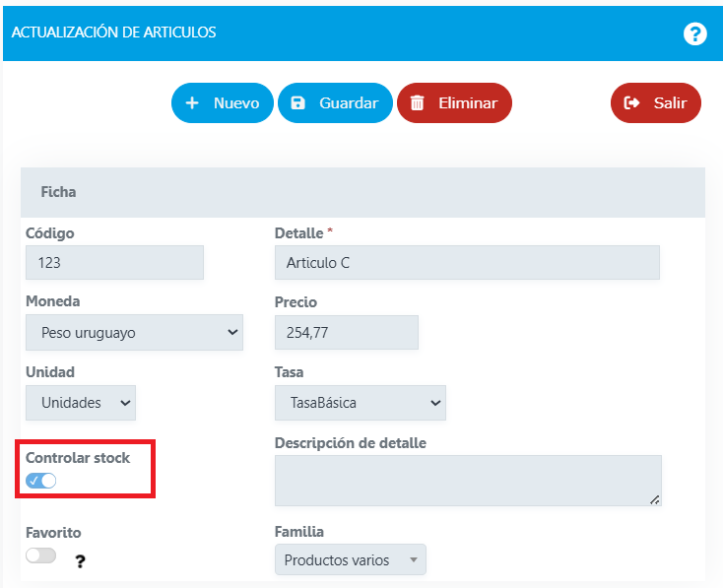Click the plus icon on Nuevo button
The image size is (723, 588).
192,103
